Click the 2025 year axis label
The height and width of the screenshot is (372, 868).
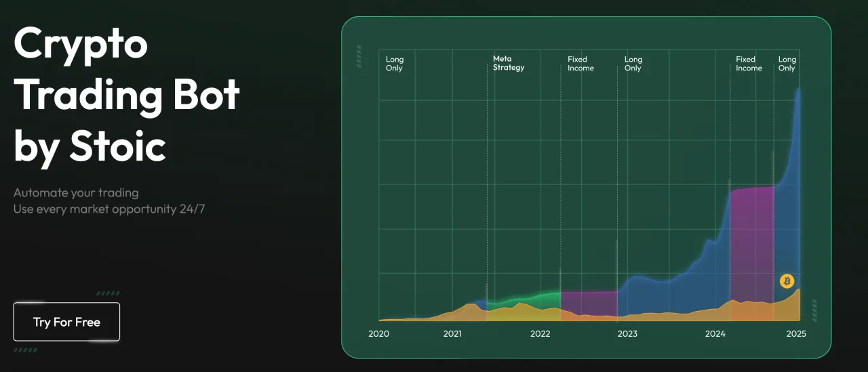[796, 334]
